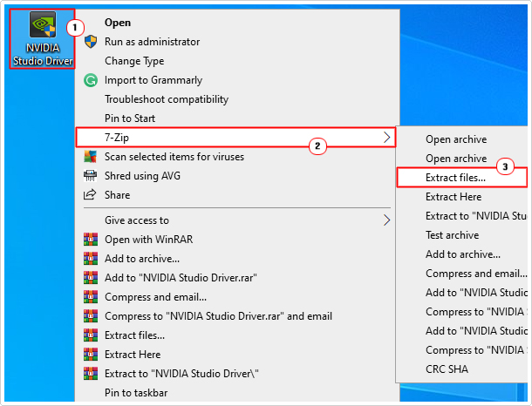The width and height of the screenshot is (532, 406).
Task: Choose Scan selected items for viruses
Action: click(x=174, y=157)
